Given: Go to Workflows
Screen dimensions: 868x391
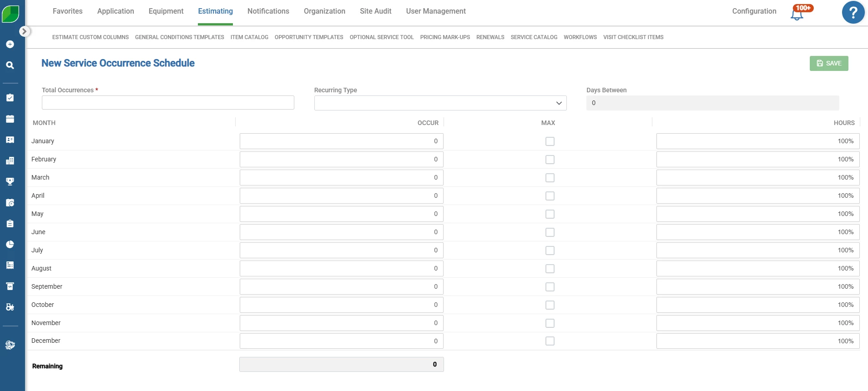Looking at the screenshot, I should pyautogui.click(x=580, y=37).
